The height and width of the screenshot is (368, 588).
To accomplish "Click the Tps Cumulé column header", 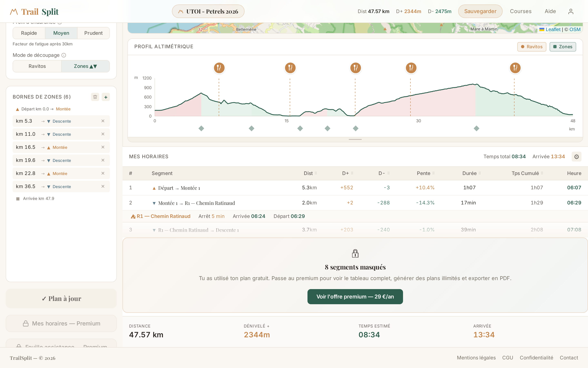I will pyautogui.click(x=527, y=173).
